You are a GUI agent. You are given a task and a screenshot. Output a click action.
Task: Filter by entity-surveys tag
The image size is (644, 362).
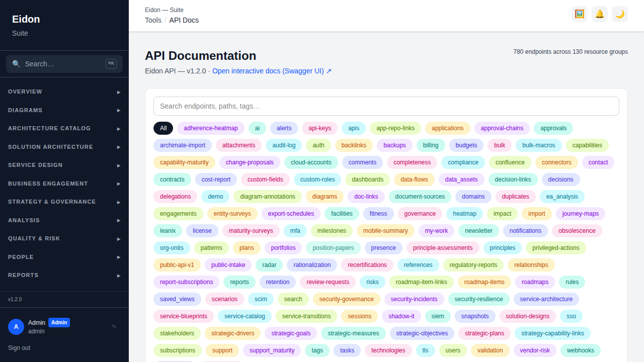tap(232, 214)
